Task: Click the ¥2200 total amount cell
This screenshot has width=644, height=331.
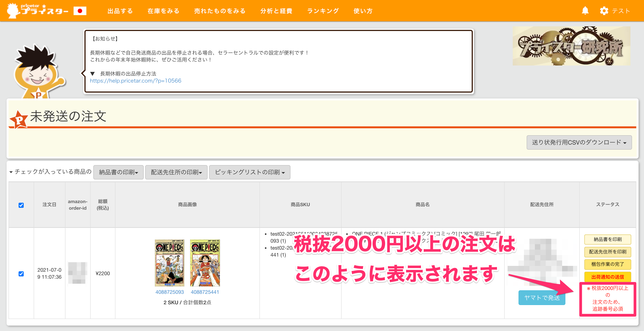Action: (x=103, y=273)
